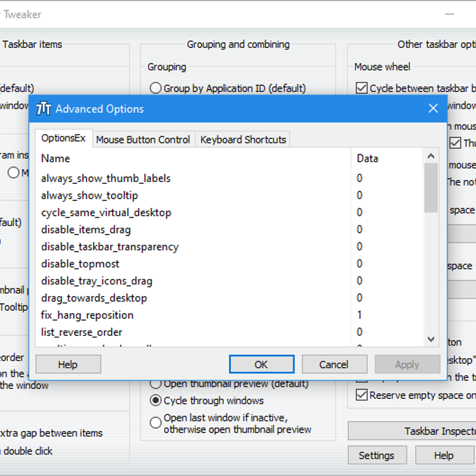
Task: Switch to the Keyboard Shortcuts tab
Action: [x=243, y=139]
